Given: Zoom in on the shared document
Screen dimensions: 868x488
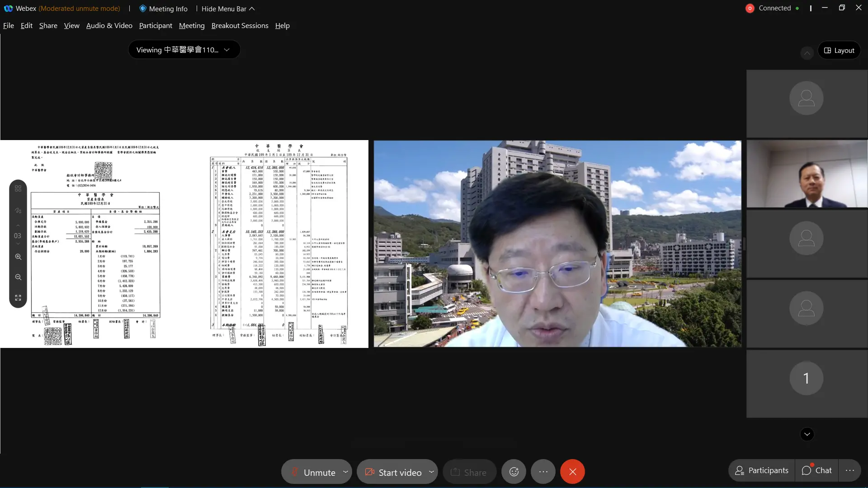Looking at the screenshot, I should coord(18,257).
